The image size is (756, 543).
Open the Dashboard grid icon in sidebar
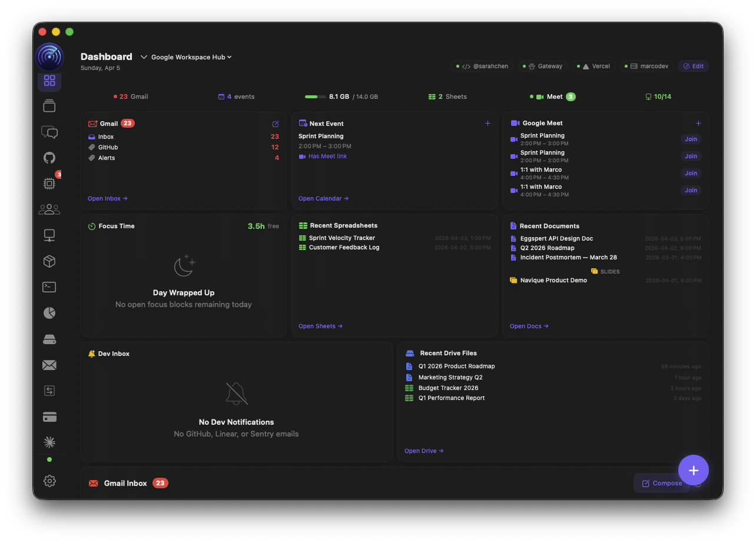pyautogui.click(x=49, y=81)
